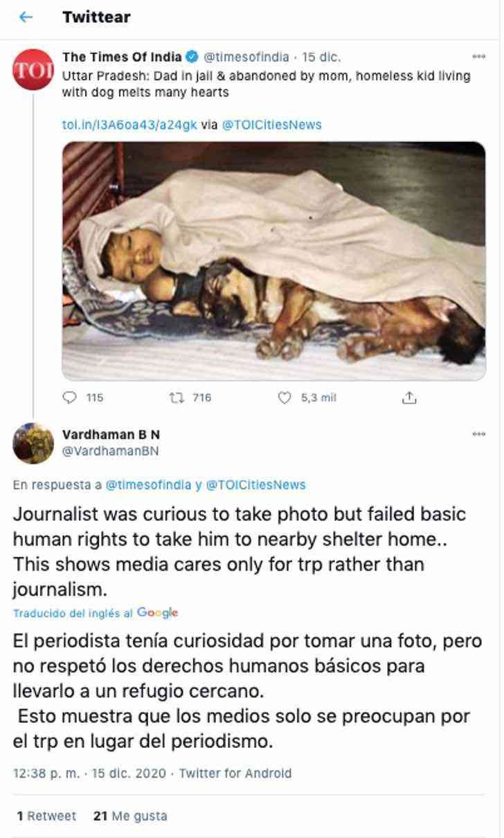Go back using the arrow icon

[x=26, y=17]
